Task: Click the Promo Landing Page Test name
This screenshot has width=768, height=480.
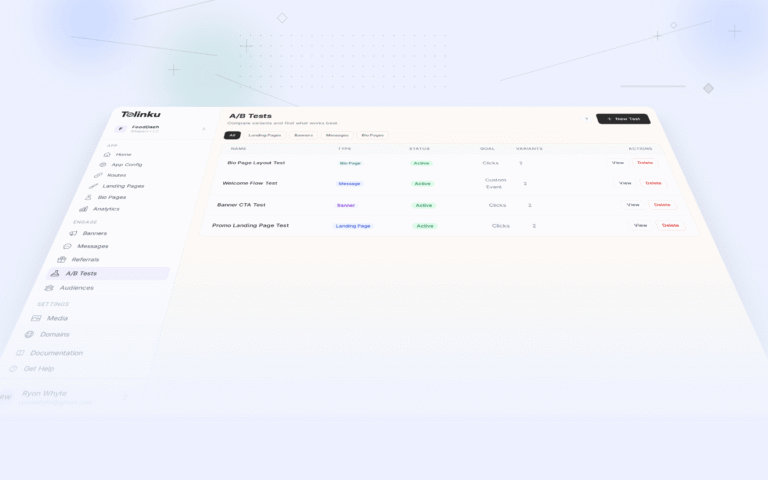Action: pos(250,225)
